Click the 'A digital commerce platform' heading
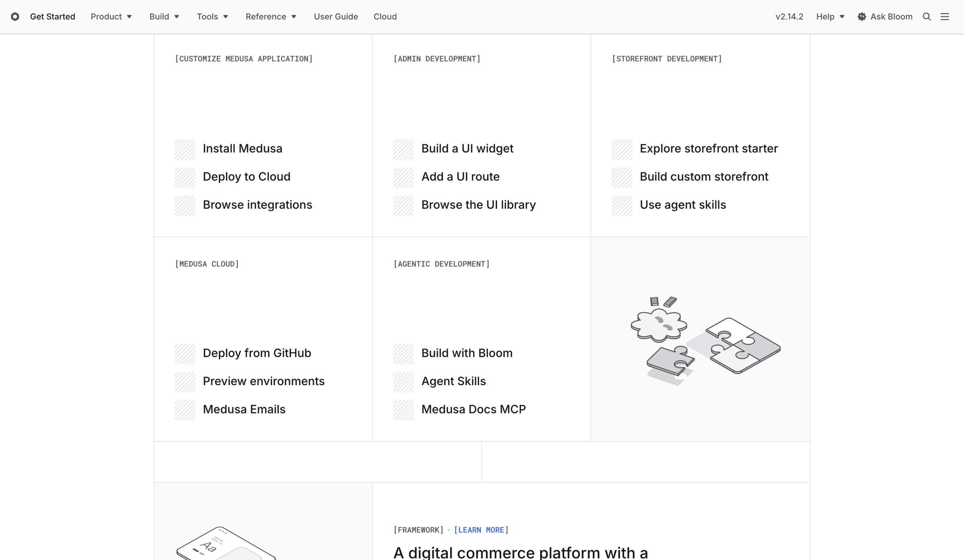964x560 pixels. [x=521, y=552]
